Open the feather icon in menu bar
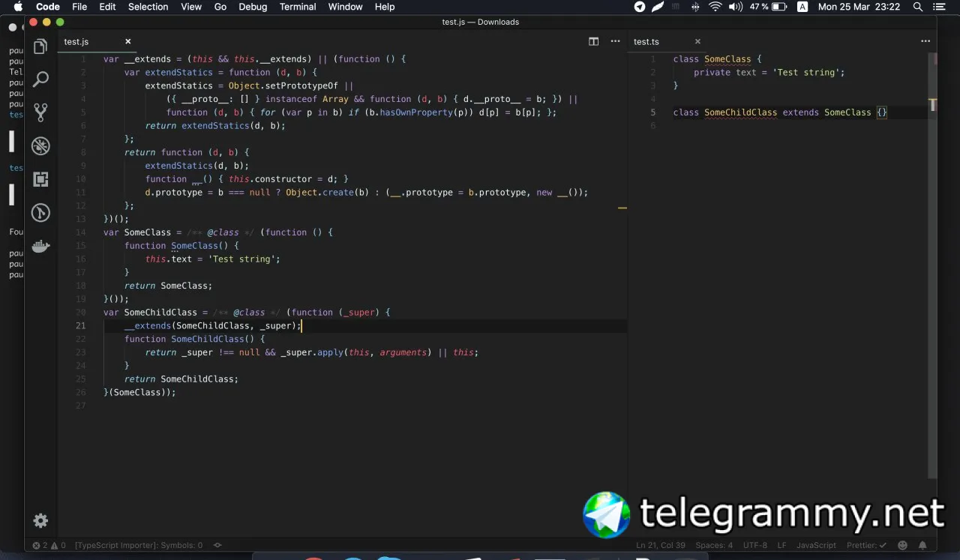The height and width of the screenshot is (560, 960). (658, 7)
